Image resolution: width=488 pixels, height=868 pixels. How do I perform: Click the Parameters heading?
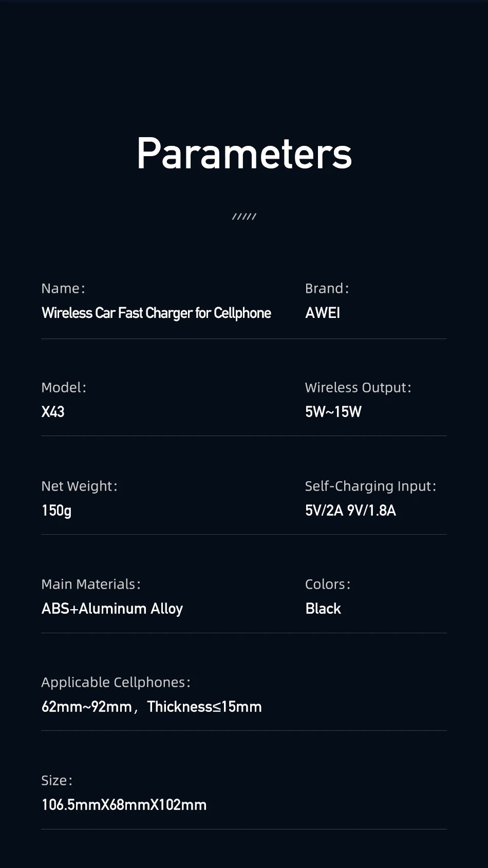click(244, 154)
